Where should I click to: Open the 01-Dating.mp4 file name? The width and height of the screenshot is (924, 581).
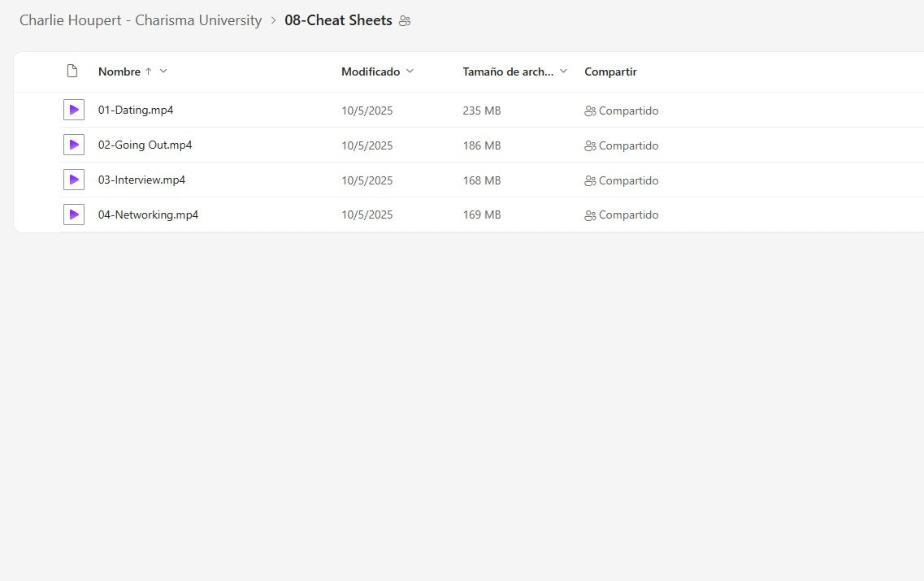click(x=136, y=110)
